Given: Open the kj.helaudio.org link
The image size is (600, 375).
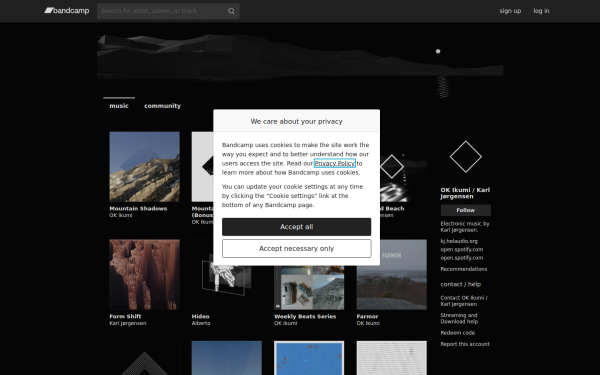Looking at the screenshot, I should pyautogui.click(x=459, y=241).
